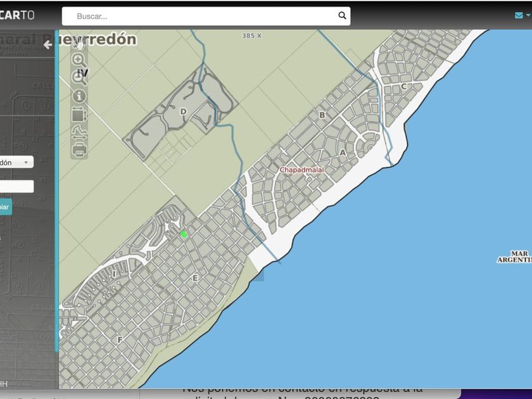
Task: Focus the Buscar search field
Action: pyautogui.click(x=206, y=16)
